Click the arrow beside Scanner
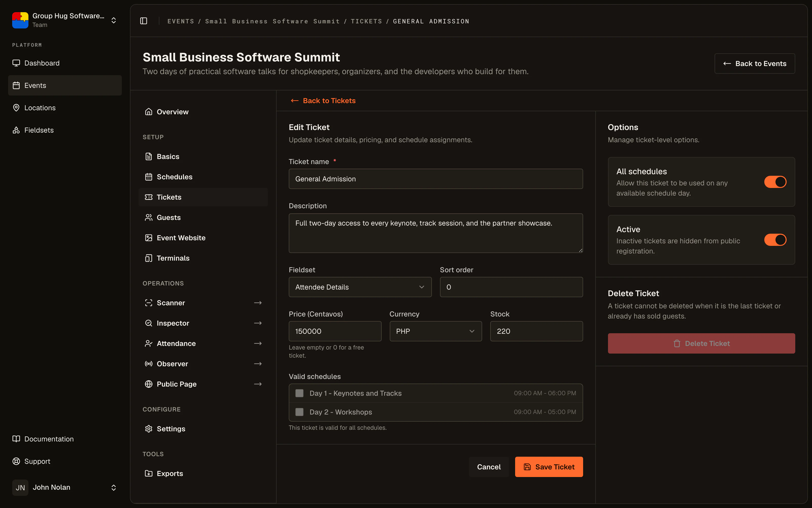This screenshot has width=812, height=508. pyautogui.click(x=258, y=303)
